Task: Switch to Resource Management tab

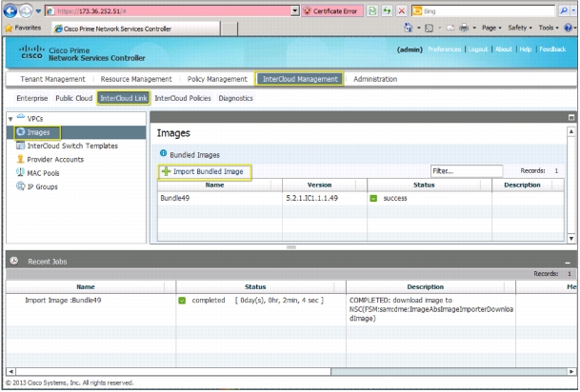Action: [x=136, y=79]
